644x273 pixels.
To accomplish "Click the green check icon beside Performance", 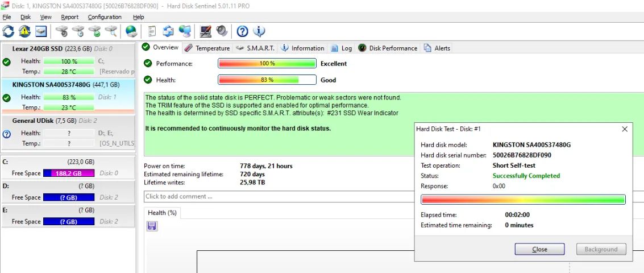I will (148, 63).
